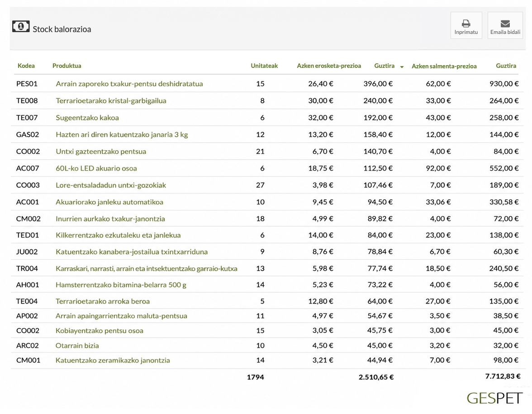Click the 33,06 € sale price value
Screen dimensions: 532x414
point(438,202)
